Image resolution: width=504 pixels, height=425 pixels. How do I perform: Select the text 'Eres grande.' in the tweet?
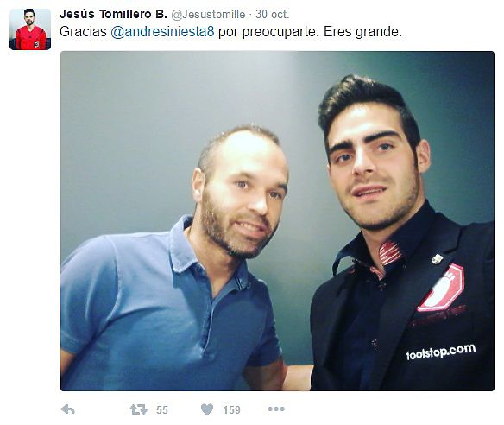(362, 32)
